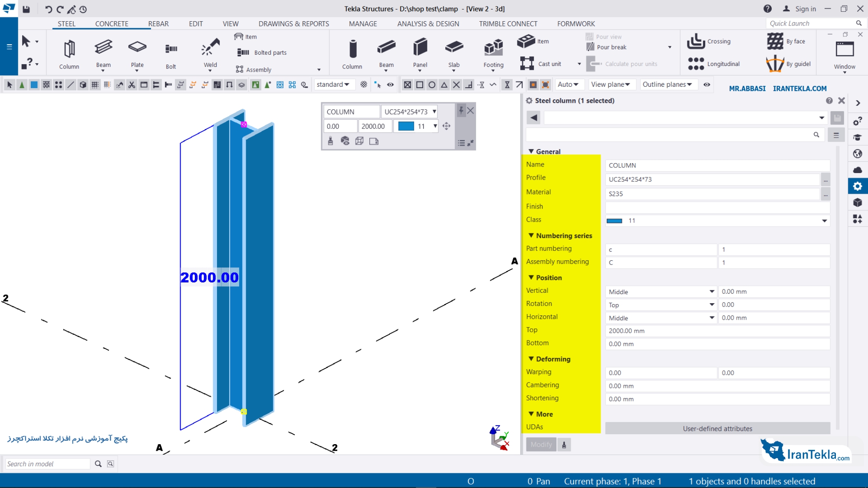This screenshot has height=488, width=868.
Task: Toggle Snap to end points switch
Action: [419, 85]
